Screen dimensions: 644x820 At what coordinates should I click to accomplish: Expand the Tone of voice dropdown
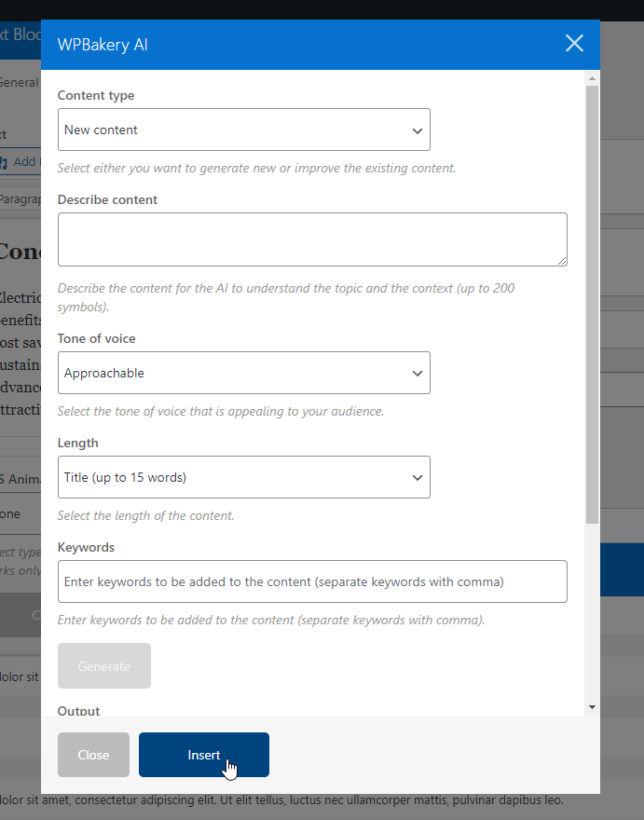(x=243, y=373)
